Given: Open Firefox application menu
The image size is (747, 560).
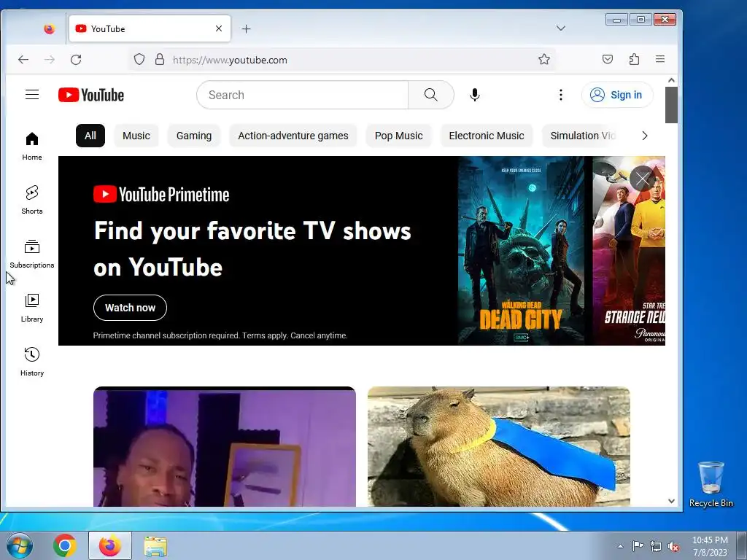Looking at the screenshot, I should 659,60.
